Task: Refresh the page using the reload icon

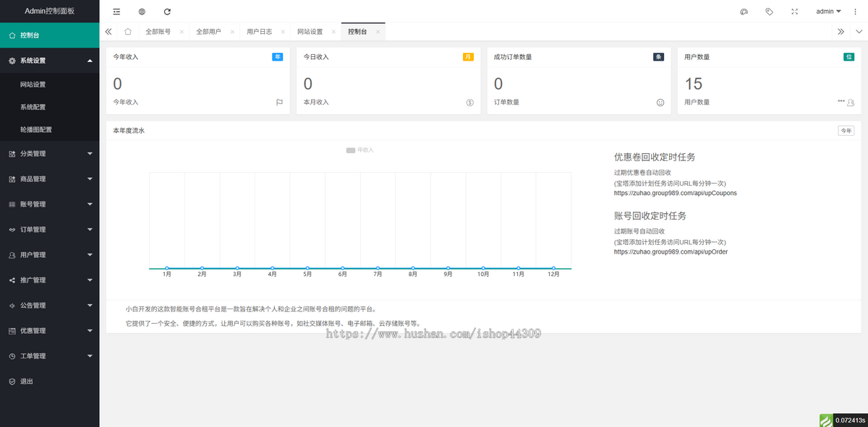Action: tap(167, 12)
